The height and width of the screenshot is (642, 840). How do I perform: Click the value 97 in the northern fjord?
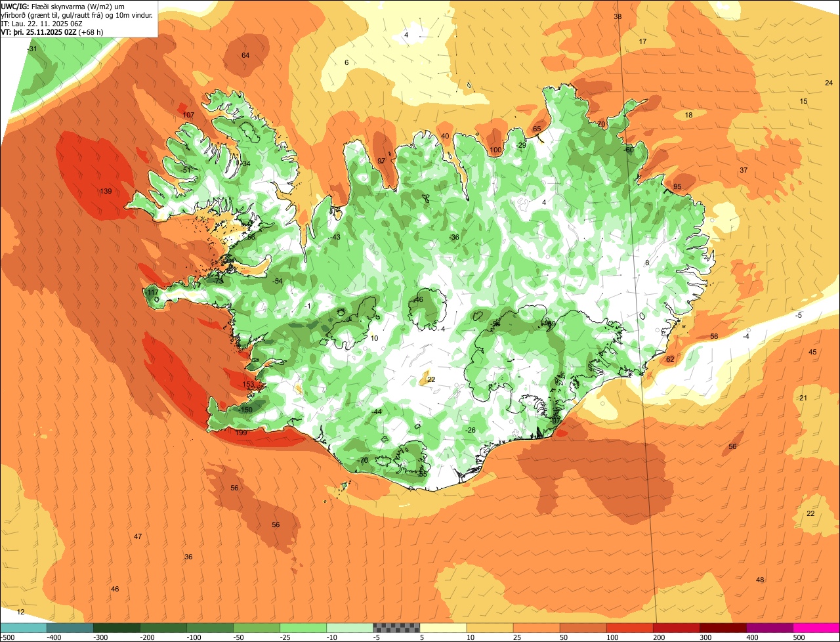coord(381,161)
